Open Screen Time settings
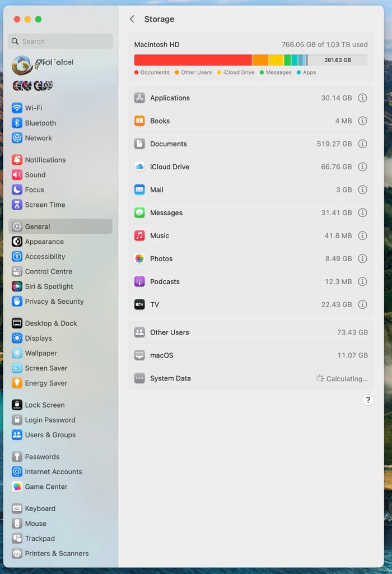The height and width of the screenshot is (574, 392). click(60, 205)
